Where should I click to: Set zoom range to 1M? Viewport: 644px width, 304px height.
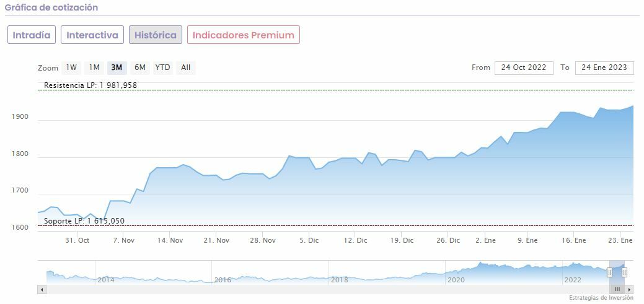pyautogui.click(x=94, y=67)
